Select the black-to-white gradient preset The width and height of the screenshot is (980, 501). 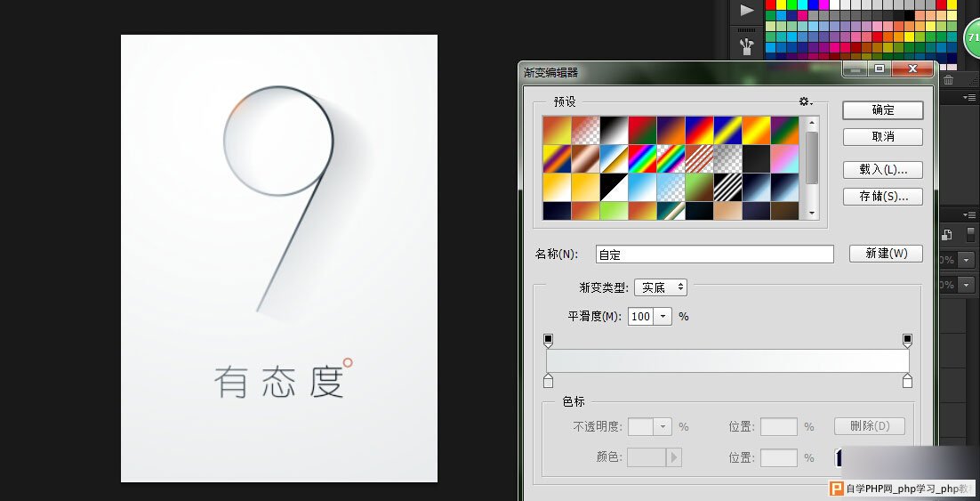click(614, 130)
